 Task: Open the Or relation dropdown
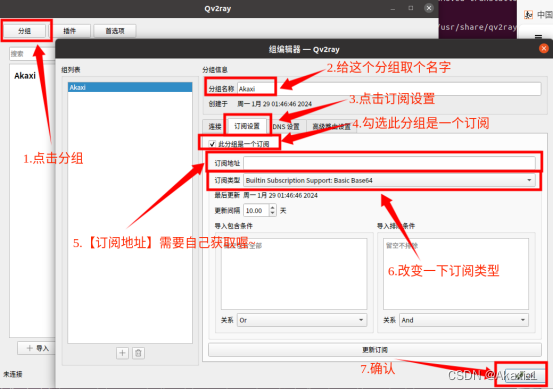tap(302, 320)
